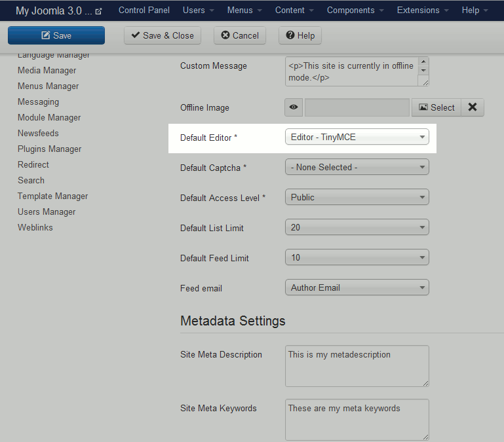Click Select button to choose offline image

click(x=436, y=107)
